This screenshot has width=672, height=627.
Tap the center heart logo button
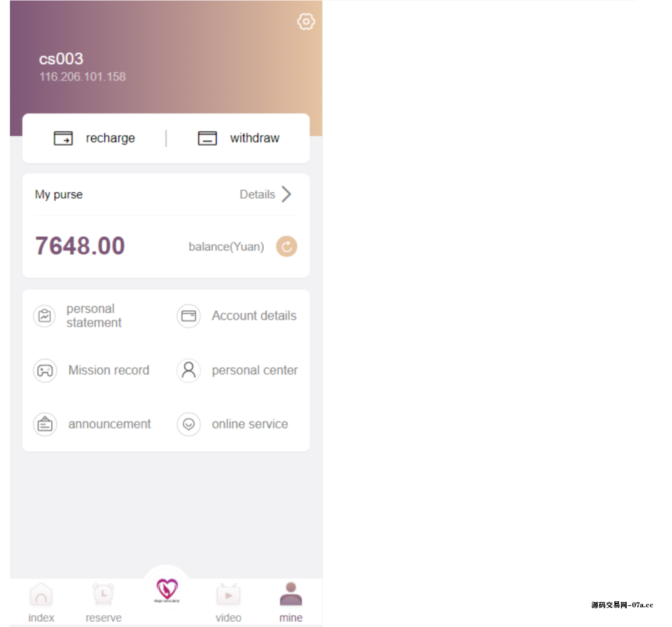click(x=167, y=590)
